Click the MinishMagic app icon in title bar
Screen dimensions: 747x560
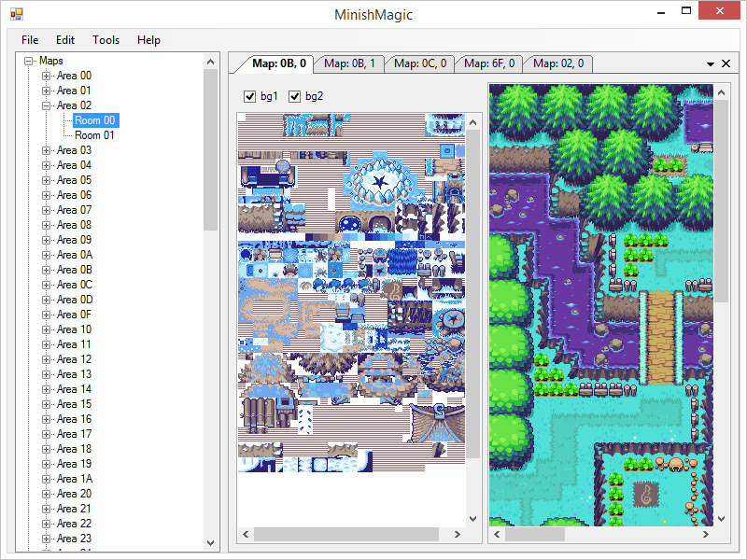pos(16,14)
